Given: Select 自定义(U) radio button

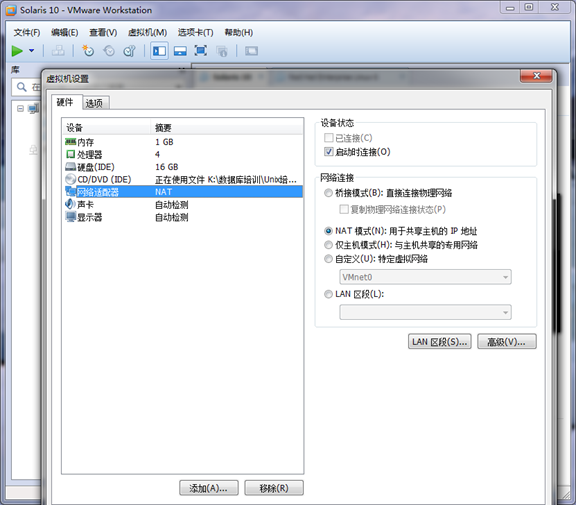Looking at the screenshot, I should pos(328,259).
